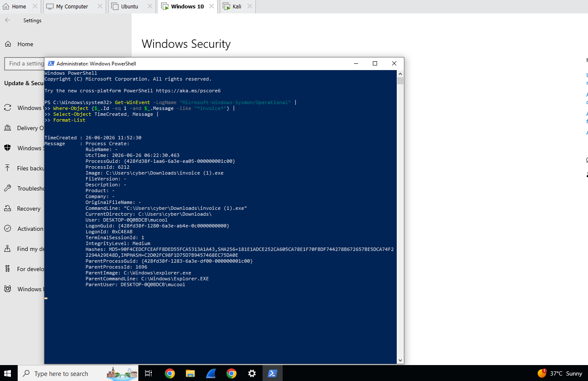Switch to the Home VM tab
Viewport: 588px width, 381px height.
click(x=15, y=6)
